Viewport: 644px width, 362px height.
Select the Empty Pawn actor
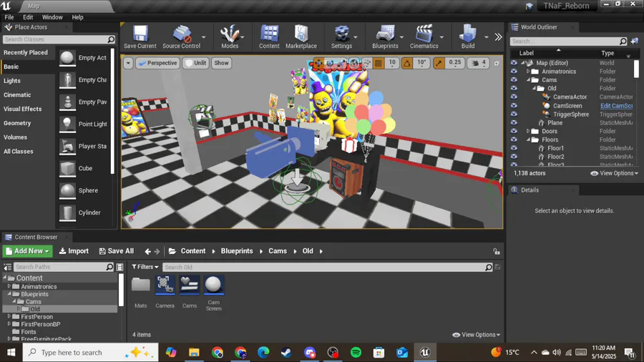(x=84, y=102)
